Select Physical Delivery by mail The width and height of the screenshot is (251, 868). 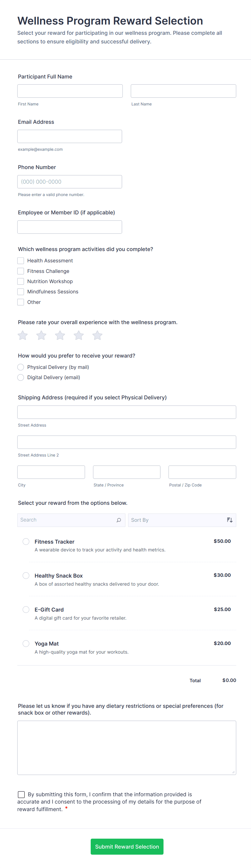pyautogui.click(x=21, y=367)
